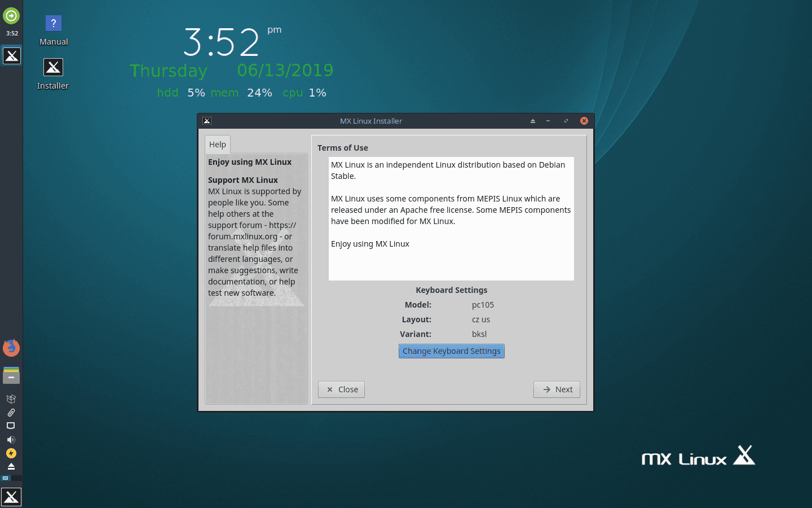This screenshot has width=812, height=508.
Task: Shade the MX Linux Installer window
Action: [532, 121]
